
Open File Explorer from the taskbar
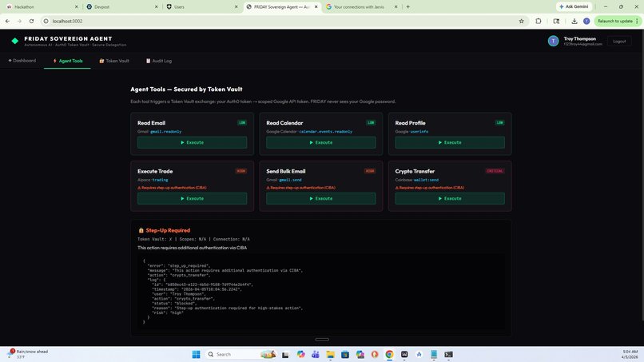tap(330, 354)
